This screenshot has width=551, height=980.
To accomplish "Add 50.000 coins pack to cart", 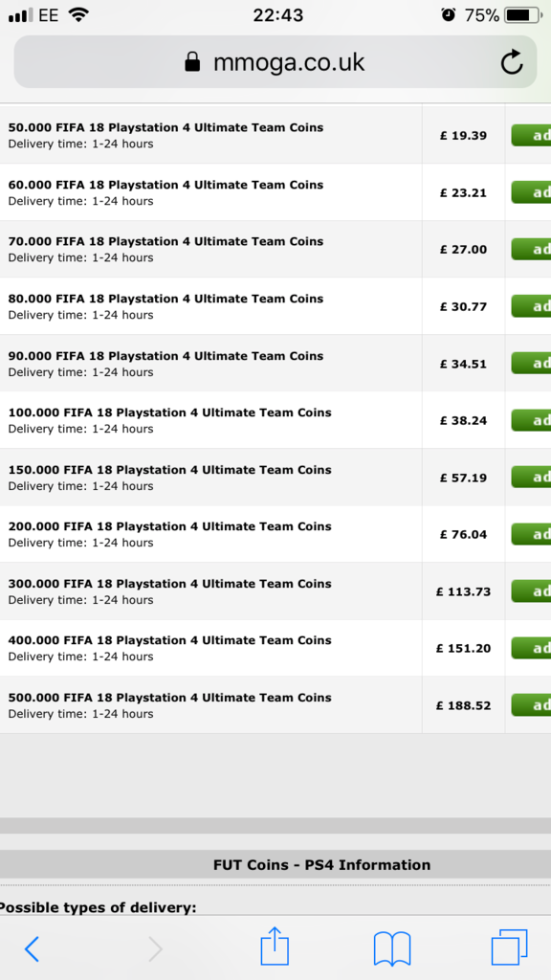I will click(531, 135).
